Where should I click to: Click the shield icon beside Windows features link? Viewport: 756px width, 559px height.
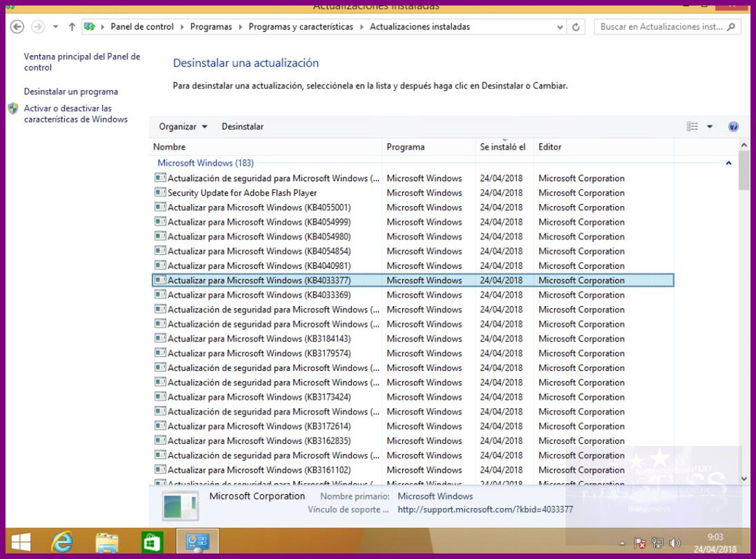pos(13,108)
